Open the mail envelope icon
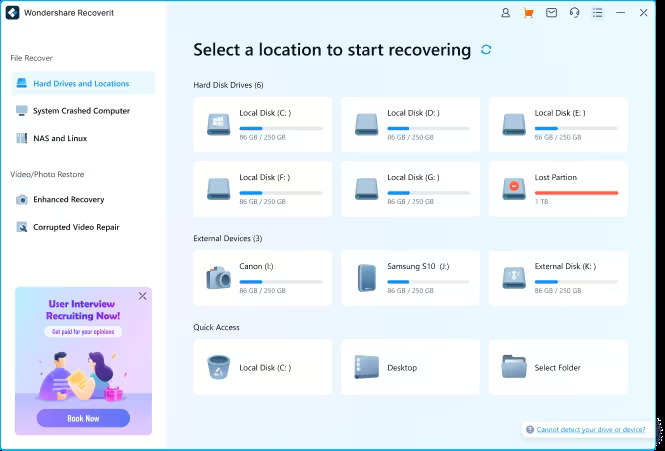 [x=551, y=13]
